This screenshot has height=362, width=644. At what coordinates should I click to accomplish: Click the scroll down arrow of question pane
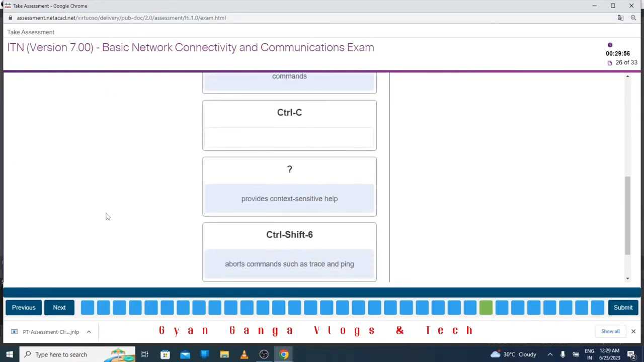[x=627, y=279]
